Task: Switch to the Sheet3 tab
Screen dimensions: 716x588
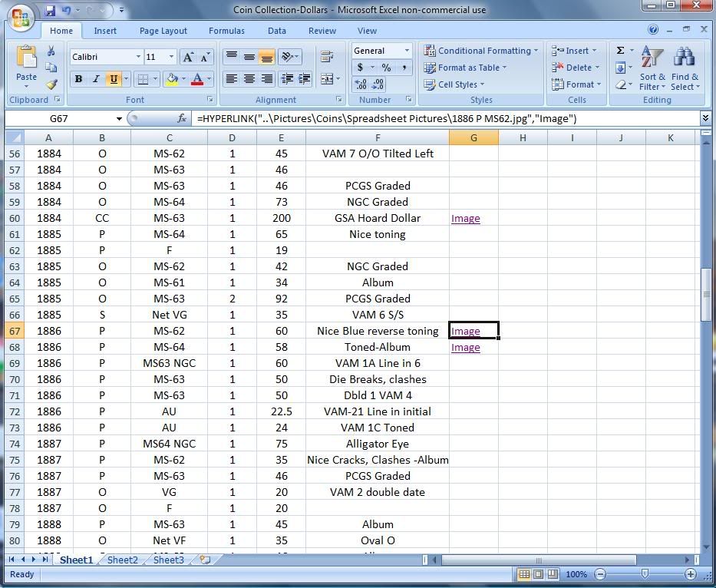Action: 169,560
